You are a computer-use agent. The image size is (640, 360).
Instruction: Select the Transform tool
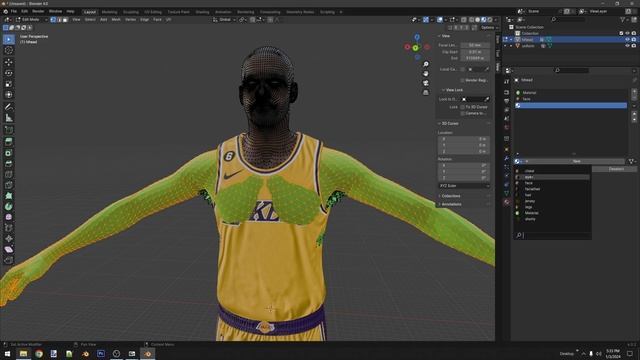pos(9,95)
